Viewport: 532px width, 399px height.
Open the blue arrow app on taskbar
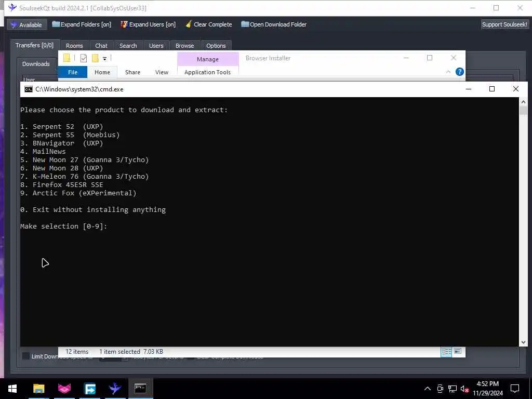point(89,389)
